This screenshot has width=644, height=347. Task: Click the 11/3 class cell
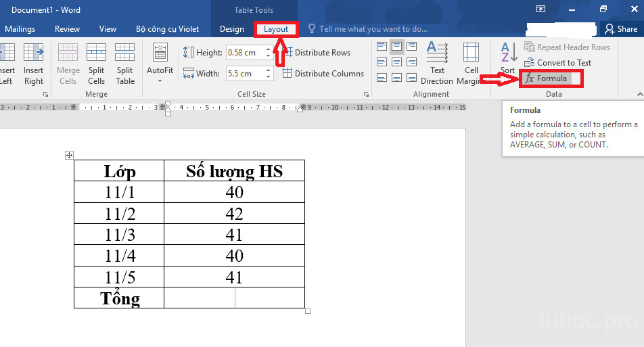119,235
